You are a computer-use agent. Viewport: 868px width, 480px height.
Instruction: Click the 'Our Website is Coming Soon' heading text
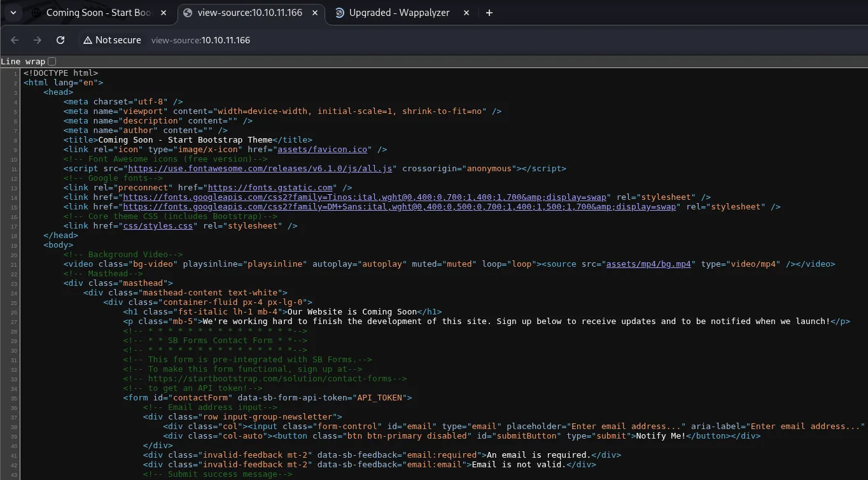pyautogui.click(x=352, y=312)
